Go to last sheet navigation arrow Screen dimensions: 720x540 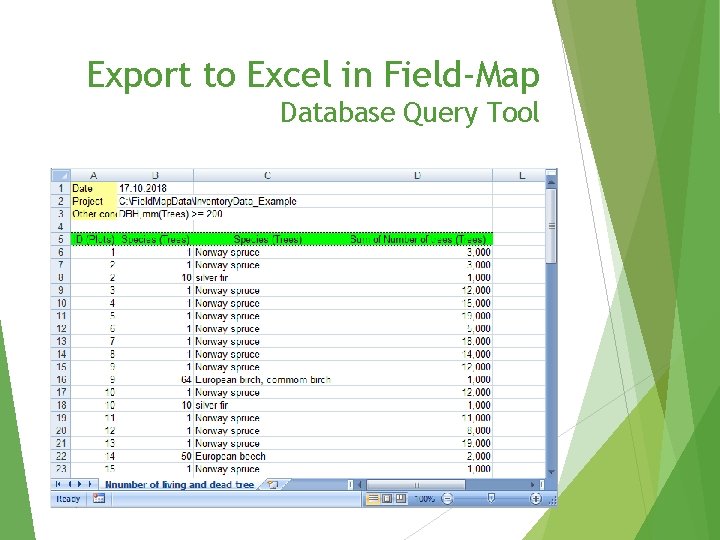coord(90,484)
